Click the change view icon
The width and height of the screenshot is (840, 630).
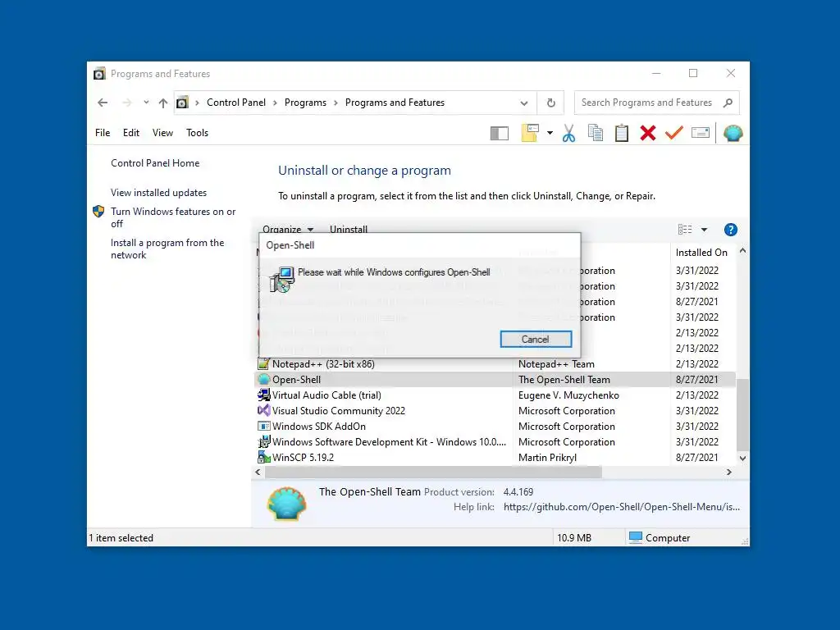click(x=685, y=230)
